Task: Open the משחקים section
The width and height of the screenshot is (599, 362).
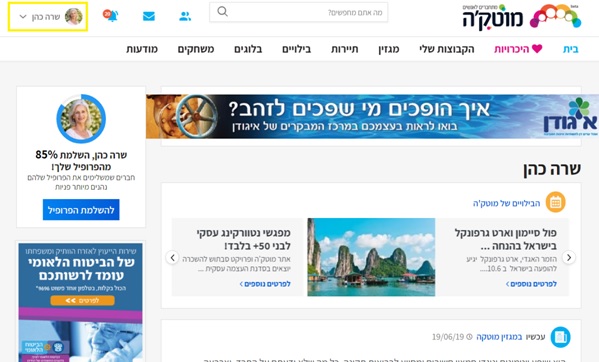Action: pos(196,49)
